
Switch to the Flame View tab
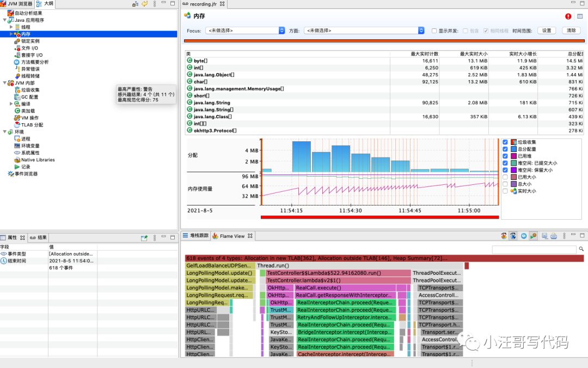[x=232, y=236]
